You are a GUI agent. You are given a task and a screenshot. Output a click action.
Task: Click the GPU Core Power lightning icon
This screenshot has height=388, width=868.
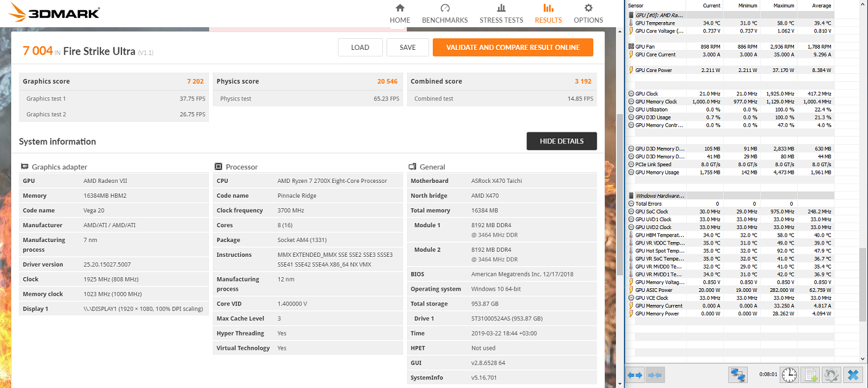[x=631, y=70]
